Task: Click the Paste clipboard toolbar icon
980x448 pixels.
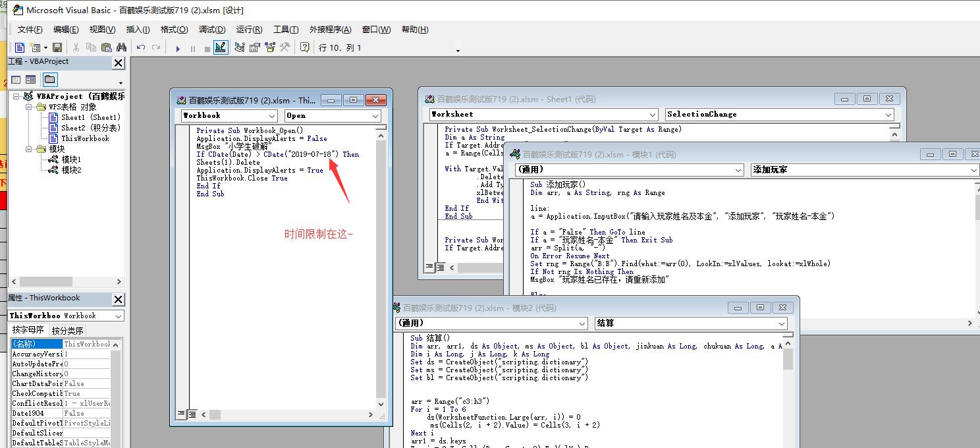Action: [106, 47]
